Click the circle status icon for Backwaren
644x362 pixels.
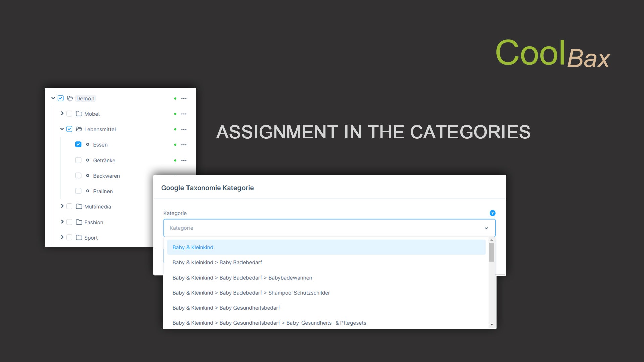[88, 176]
